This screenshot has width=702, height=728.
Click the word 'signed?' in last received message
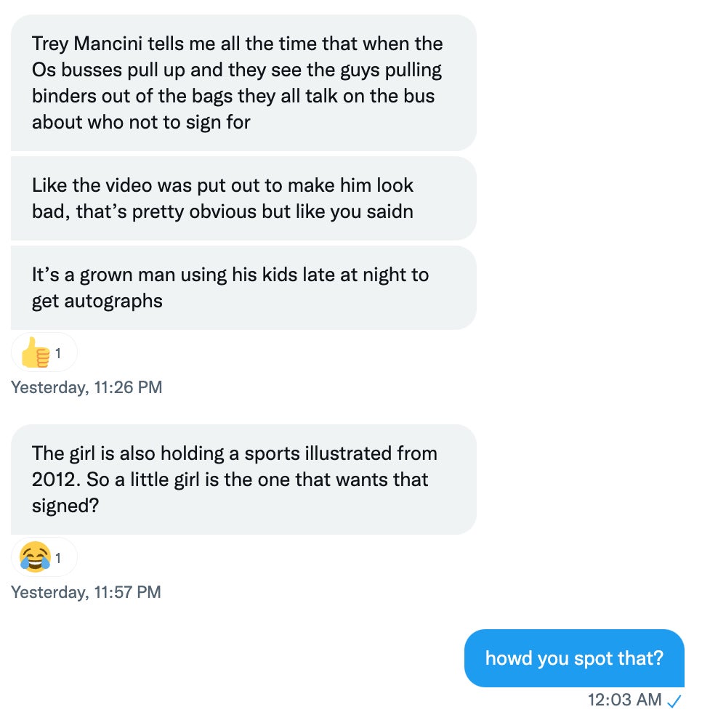pyautogui.click(x=65, y=506)
